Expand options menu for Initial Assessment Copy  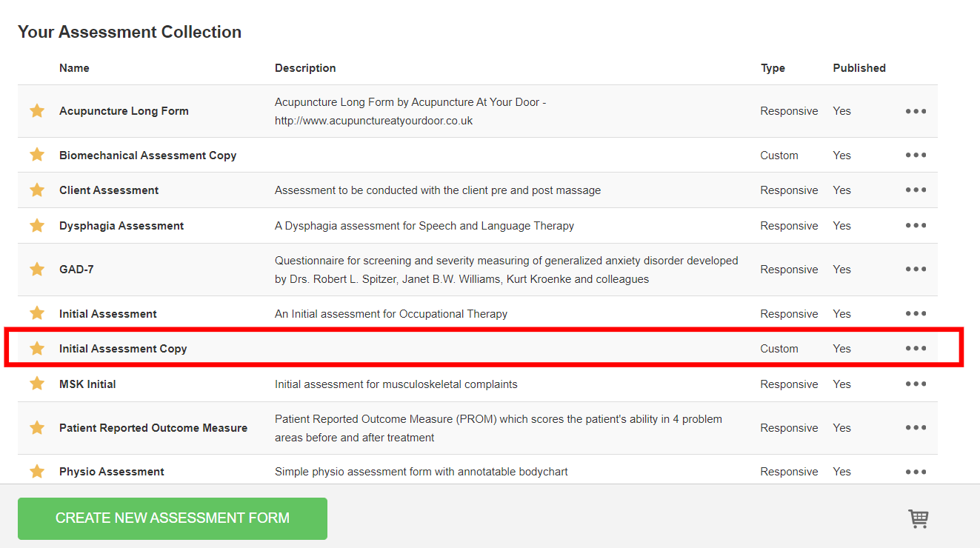[x=916, y=349]
